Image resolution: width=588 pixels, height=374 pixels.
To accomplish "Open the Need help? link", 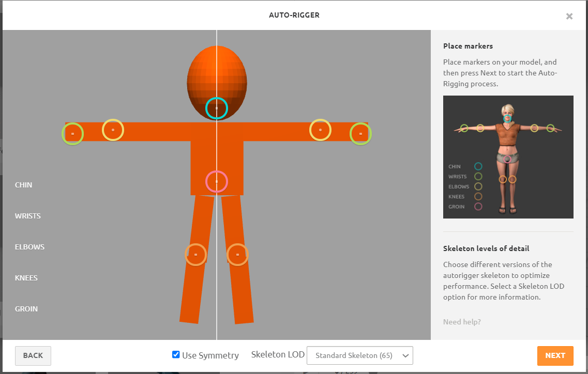I will click(x=462, y=322).
